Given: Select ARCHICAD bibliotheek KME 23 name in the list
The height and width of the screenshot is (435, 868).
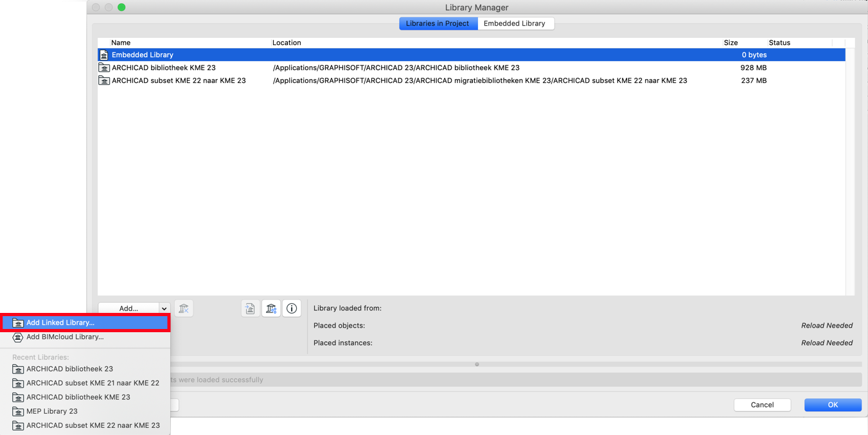Looking at the screenshot, I should click(x=164, y=67).
